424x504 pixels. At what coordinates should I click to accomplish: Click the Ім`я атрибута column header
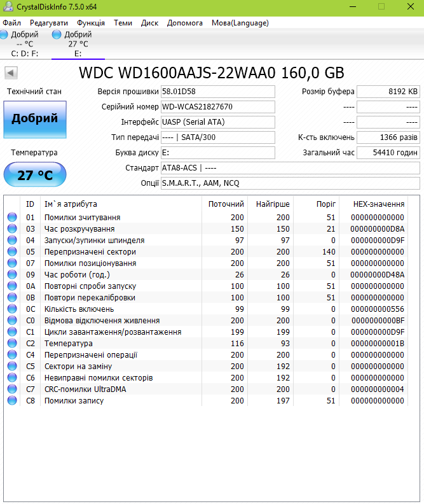pyautogui.click(x=121, y=204)
